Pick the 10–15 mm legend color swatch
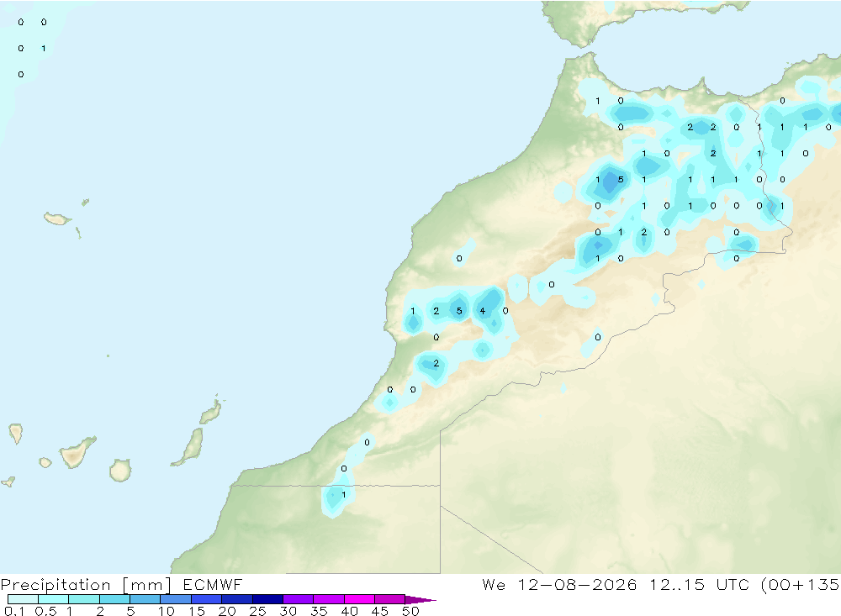 (176, 599)
